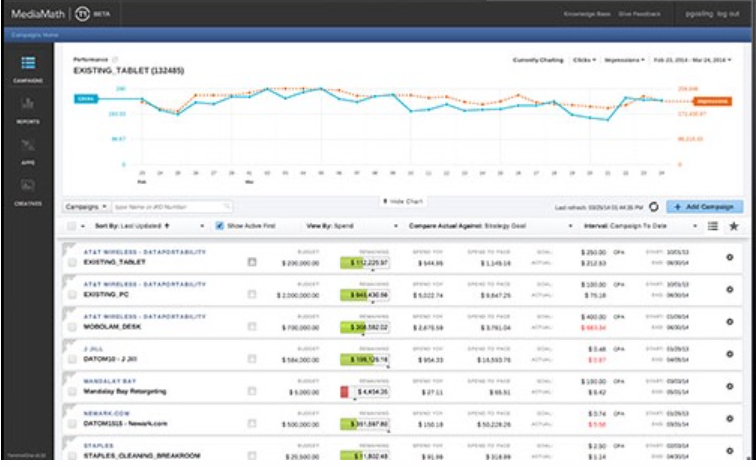
Task: Click the chart icon on the EXISTING_PC row
Action: 252,294
